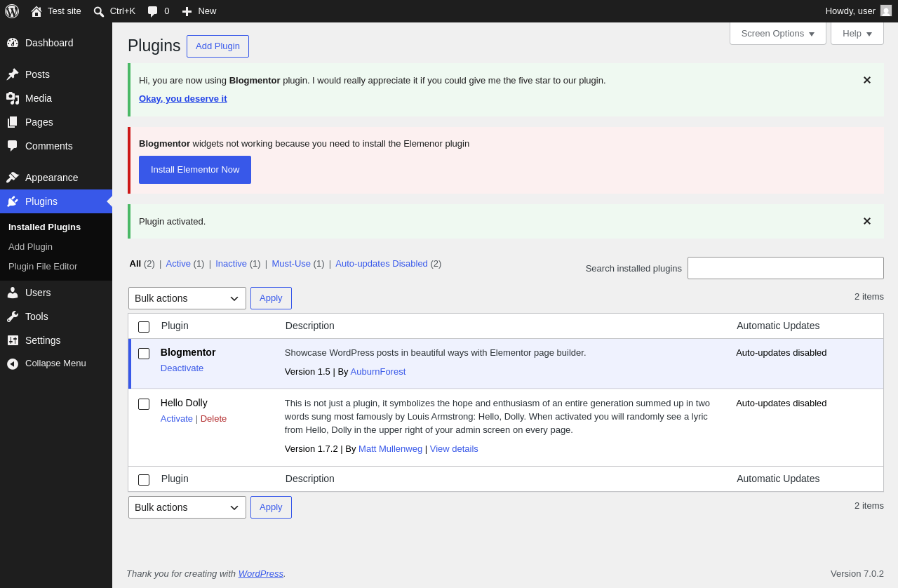This screenshot has height=588, width=898.
Task: Filter by Auto-updates Disabled plugins
Action: 382,264
